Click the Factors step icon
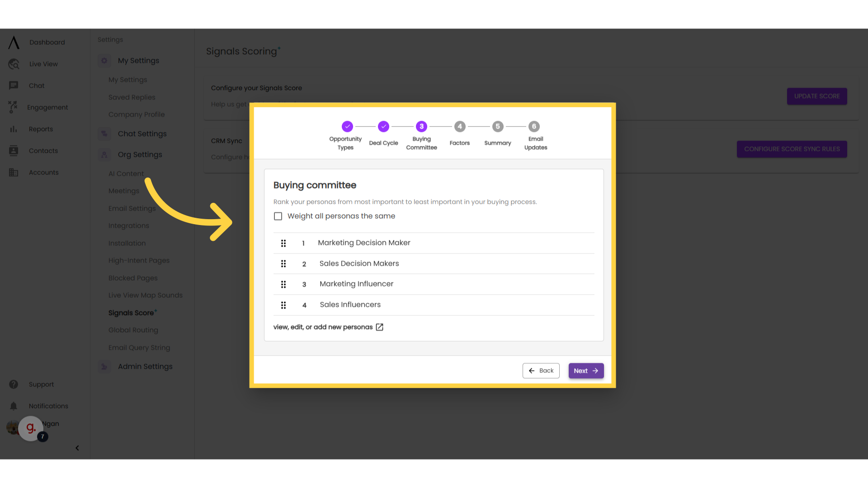The width and height of the screenshot is (868, 488). click(x=460, y=127)
